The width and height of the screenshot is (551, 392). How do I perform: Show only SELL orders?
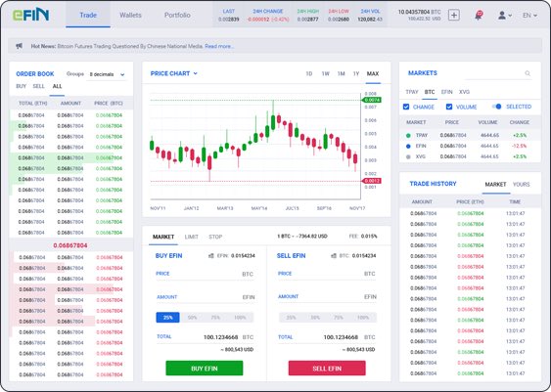point(38,86)
